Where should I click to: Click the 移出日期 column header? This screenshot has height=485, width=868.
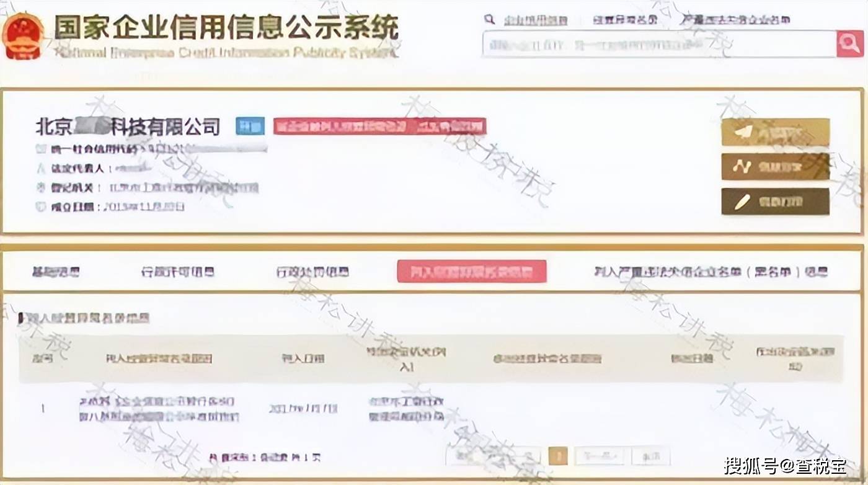pos(692,358)
